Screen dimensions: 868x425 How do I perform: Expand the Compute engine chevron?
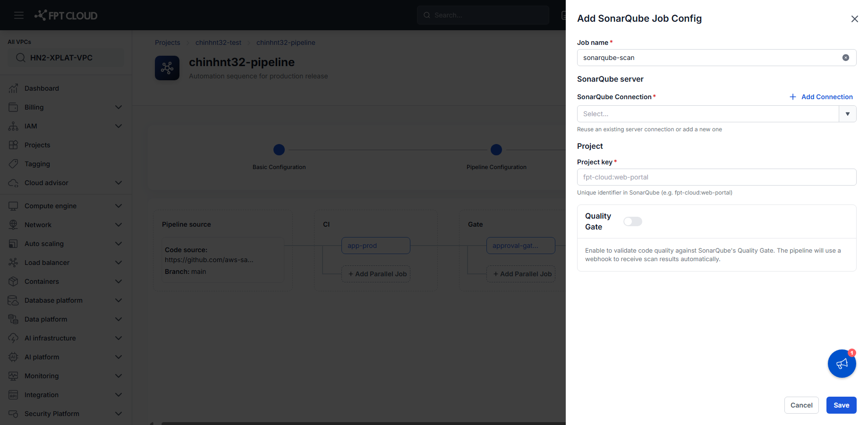[119, 206]
